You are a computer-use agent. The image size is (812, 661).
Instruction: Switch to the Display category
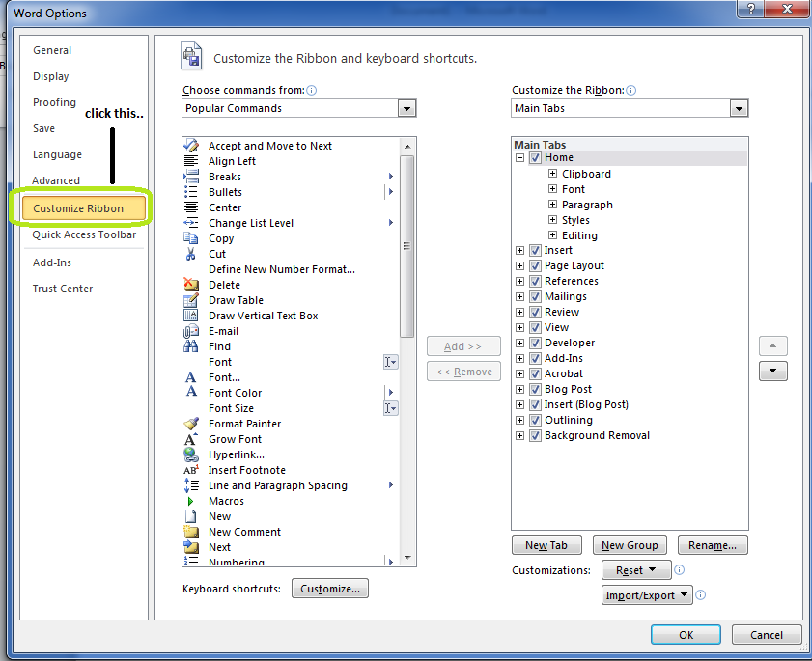[x=51, y=76]
